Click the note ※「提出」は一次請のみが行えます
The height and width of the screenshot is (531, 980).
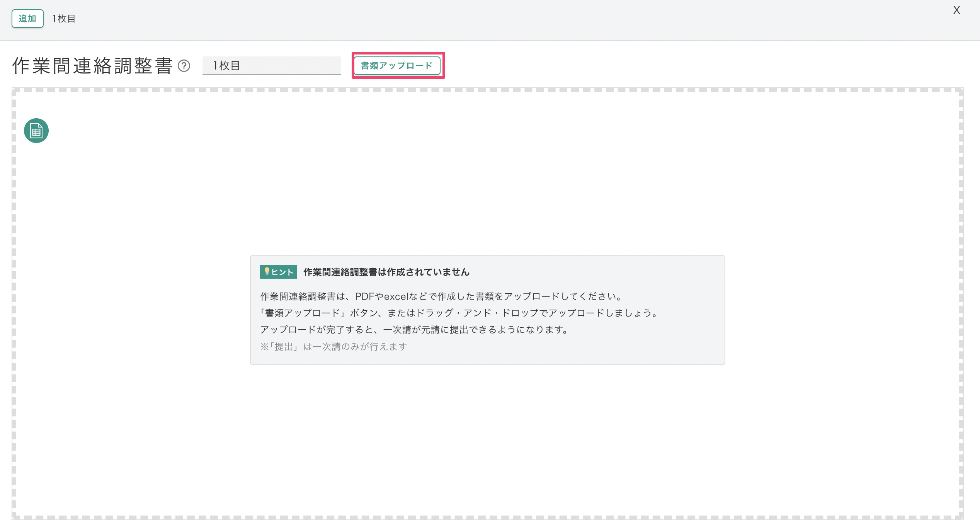pyautogui.click(x=333, y=346)
